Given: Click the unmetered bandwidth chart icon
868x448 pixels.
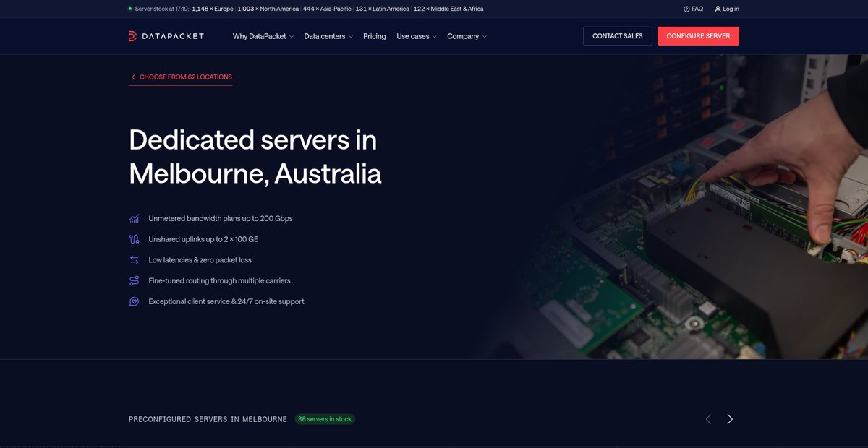Looking at the screenshot, I should (134, 218).
